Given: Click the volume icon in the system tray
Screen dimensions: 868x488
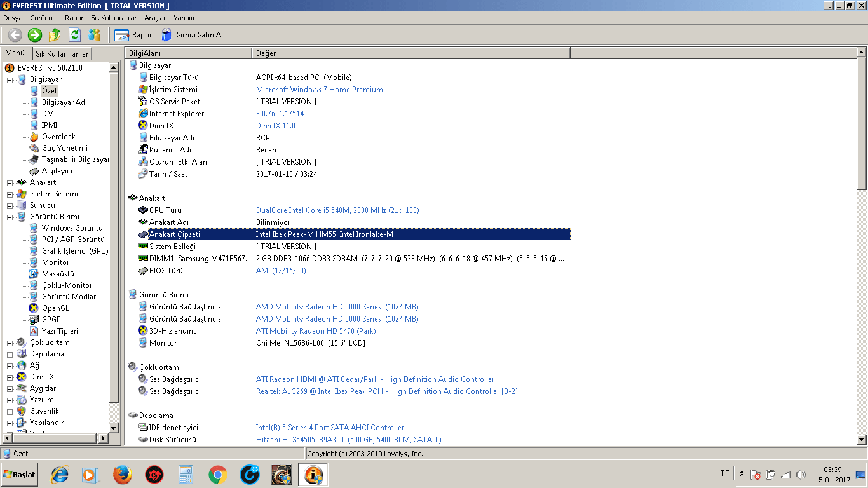Looking at the screenshot, I should pyautogui.click(x=801, y=475).
